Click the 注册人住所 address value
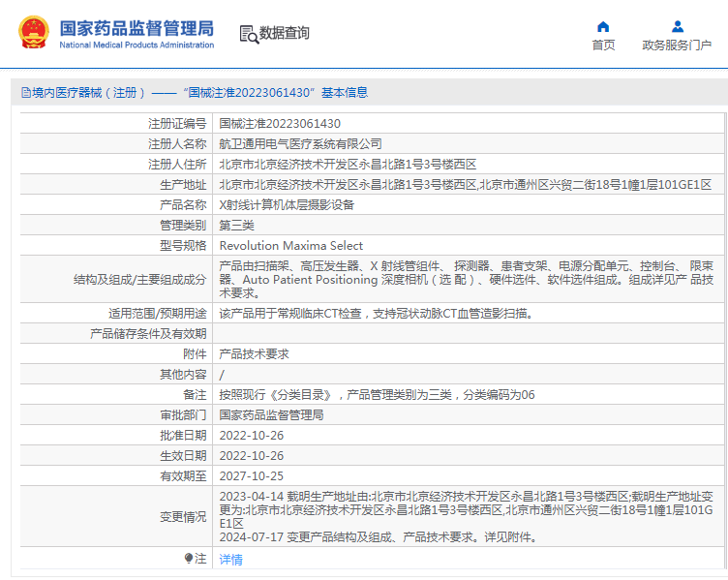This screenshot has width=728, height=580. (348, 165)
